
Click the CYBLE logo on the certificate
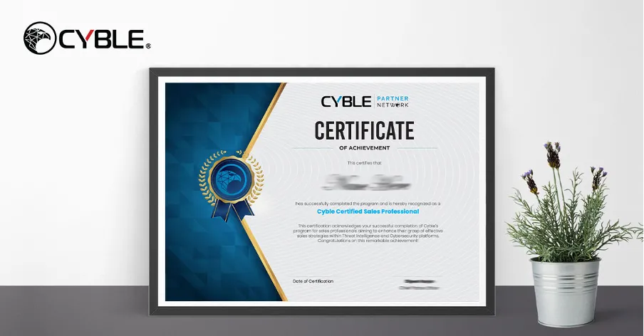pyautogui.click(x=346, y=102)
